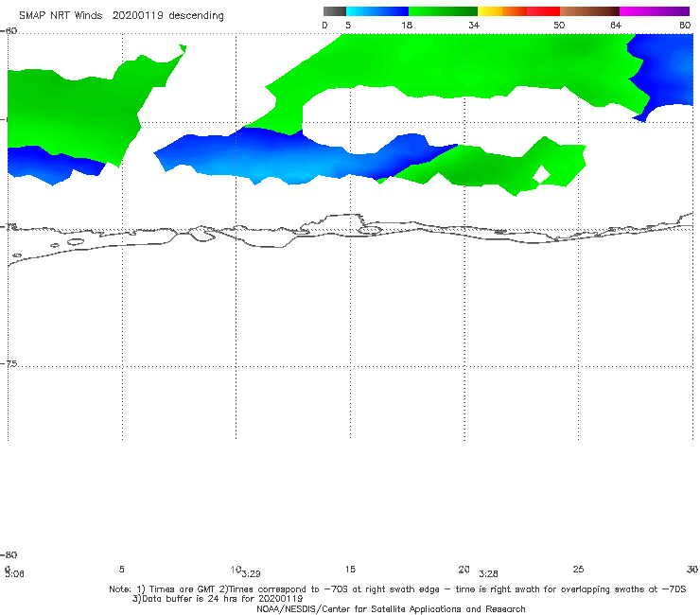Click swath time label '3:29'
This screenshot has height=615, width=700.
[251, 574]
